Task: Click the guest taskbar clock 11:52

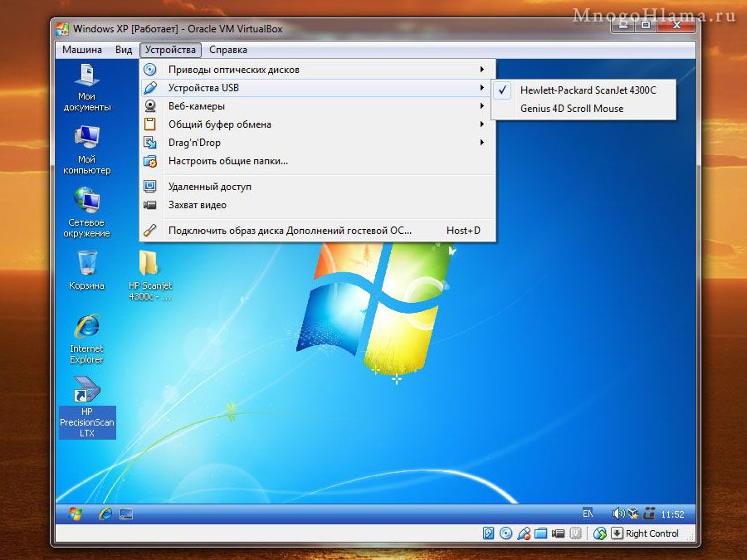Action: pyautogui.click(x=672, y=514)
